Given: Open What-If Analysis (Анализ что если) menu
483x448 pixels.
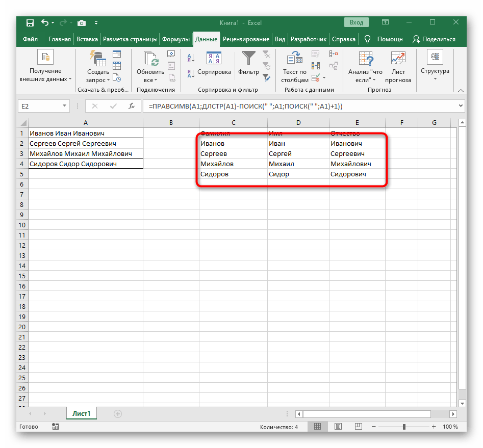Looking at the screenshot, I should pos(365,67).
